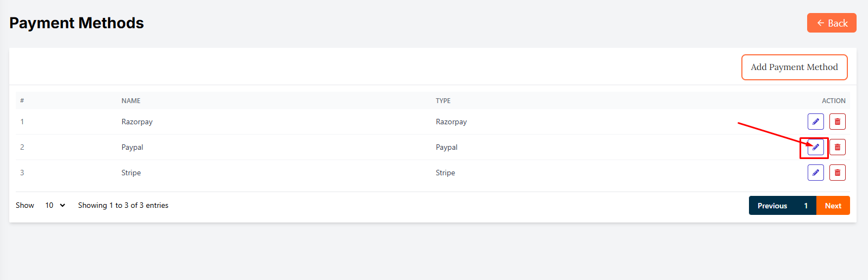Image resolution: width=868 pixels, height=280 pixels.
Task: Go to the Previous page
Action: tap(772, 206)
